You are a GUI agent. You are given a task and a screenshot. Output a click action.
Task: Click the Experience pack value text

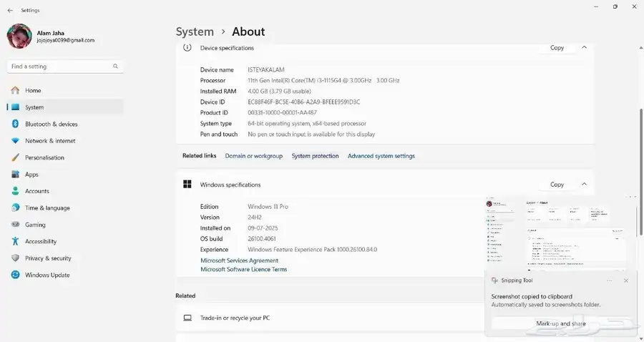pyautogui.click(x=312, y=249)
